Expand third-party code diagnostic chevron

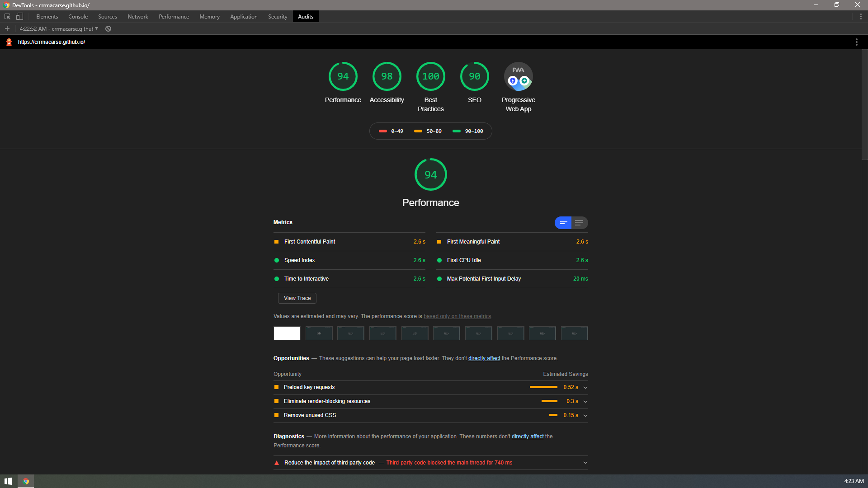585,463
